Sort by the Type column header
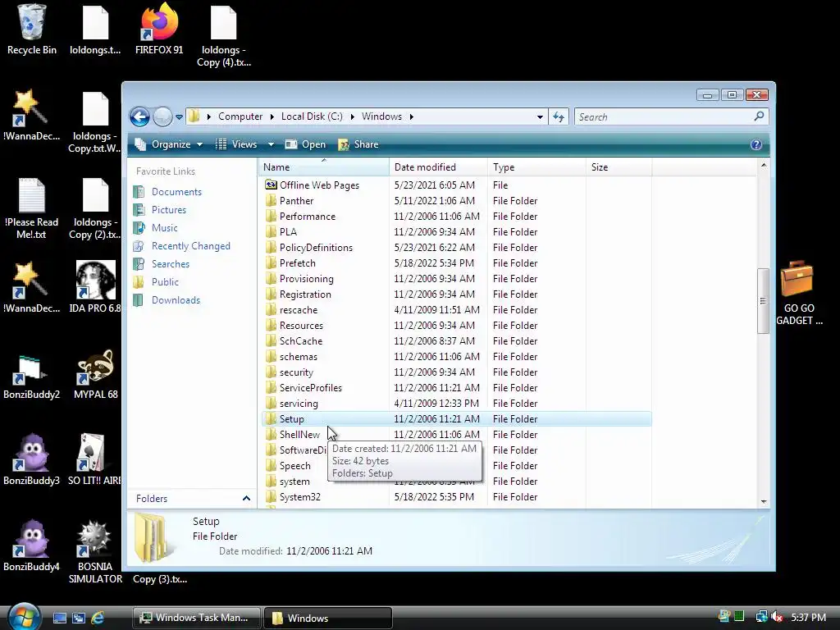 536,167
